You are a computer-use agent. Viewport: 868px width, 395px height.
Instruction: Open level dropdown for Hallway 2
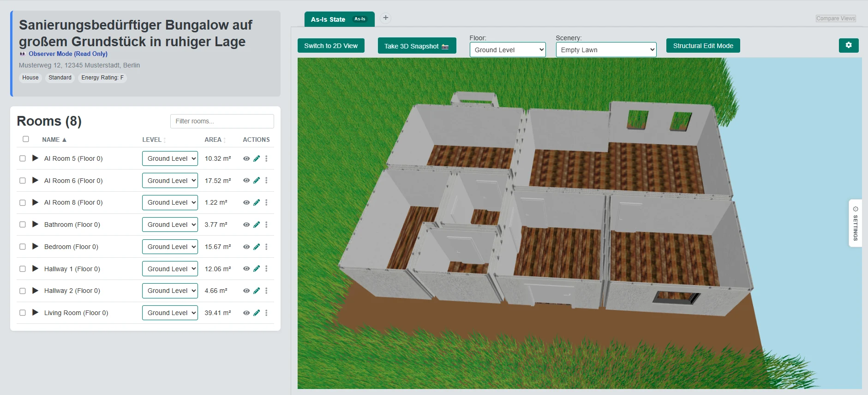tap(170, 291)
